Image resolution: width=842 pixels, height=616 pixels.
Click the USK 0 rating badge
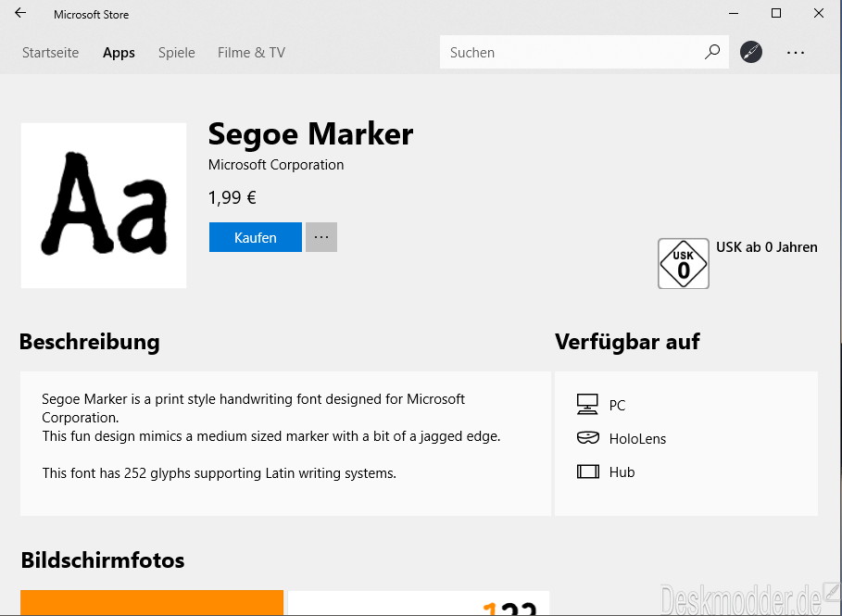click(x=683, y=264)
